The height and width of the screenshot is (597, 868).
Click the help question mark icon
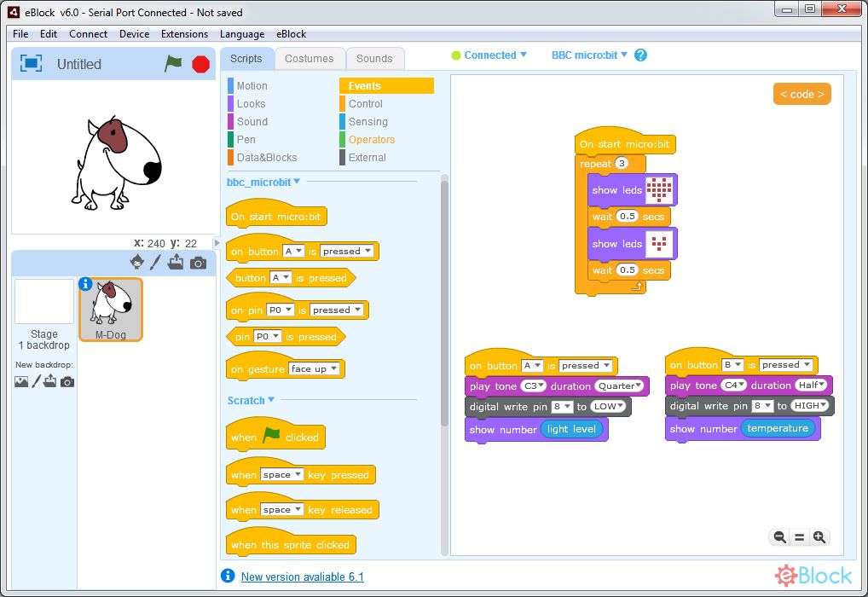point(640,55)
